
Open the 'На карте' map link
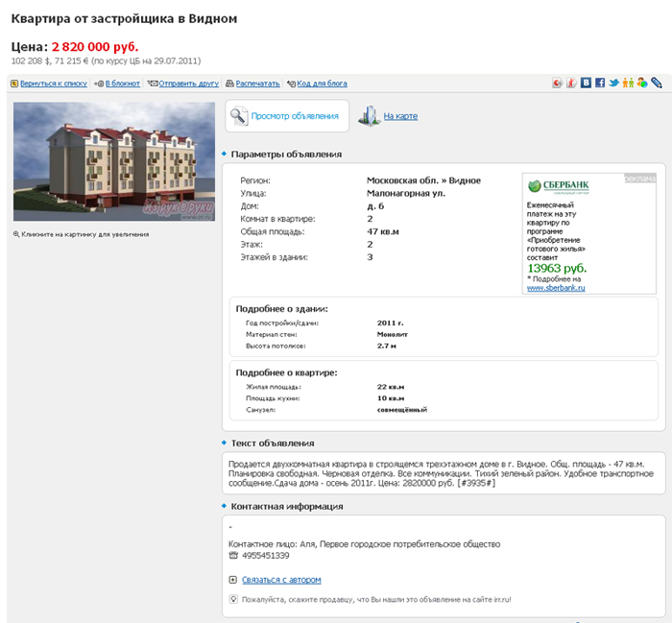pyautogui.click(x=400, y=116)
